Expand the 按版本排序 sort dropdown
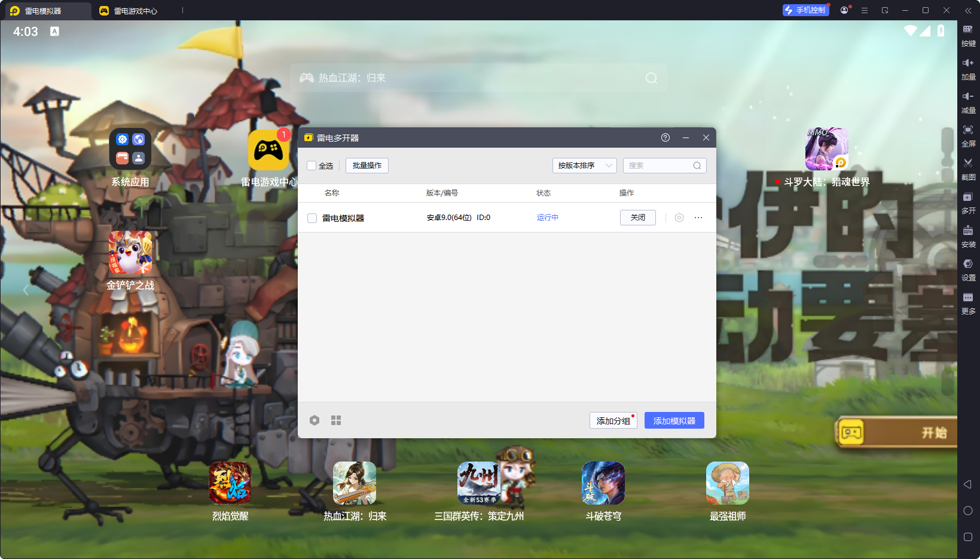 [584, 166]
